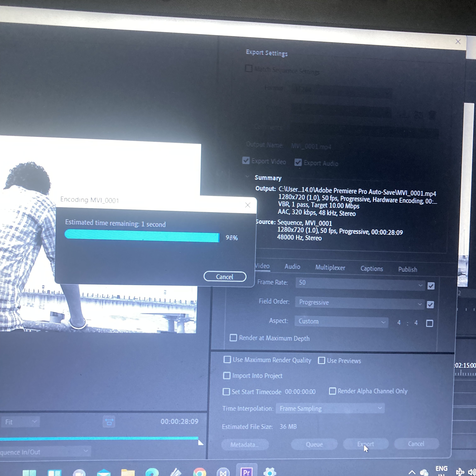Cancel the MVI_0001 encoding
The height and width of the screenshot is (476, 476).
(225, 277)
